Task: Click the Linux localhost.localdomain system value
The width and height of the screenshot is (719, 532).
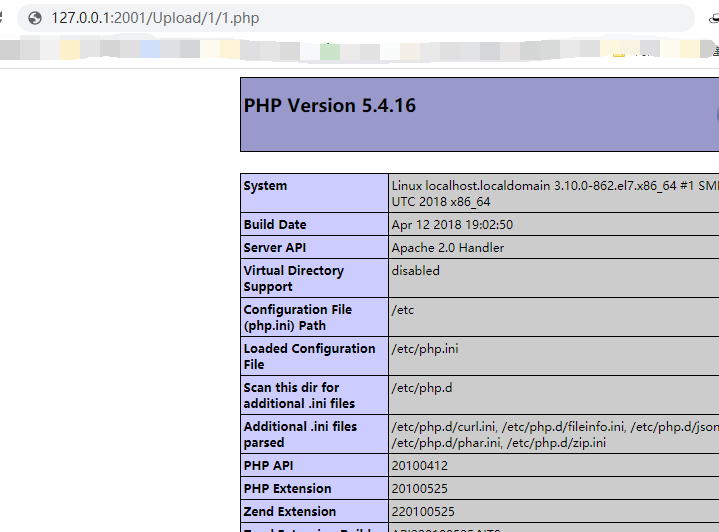Action: coord(555,194)
